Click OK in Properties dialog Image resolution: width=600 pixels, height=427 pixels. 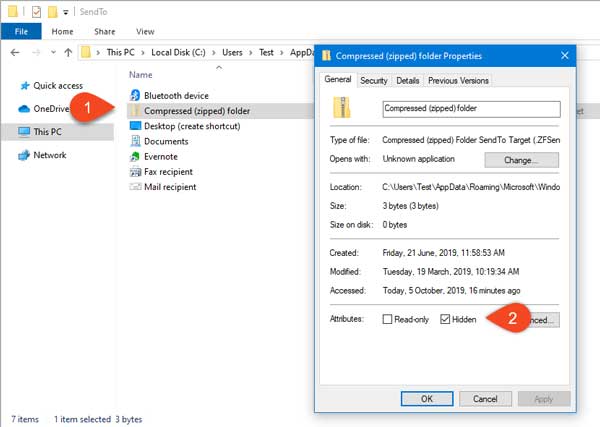(427, 399)
